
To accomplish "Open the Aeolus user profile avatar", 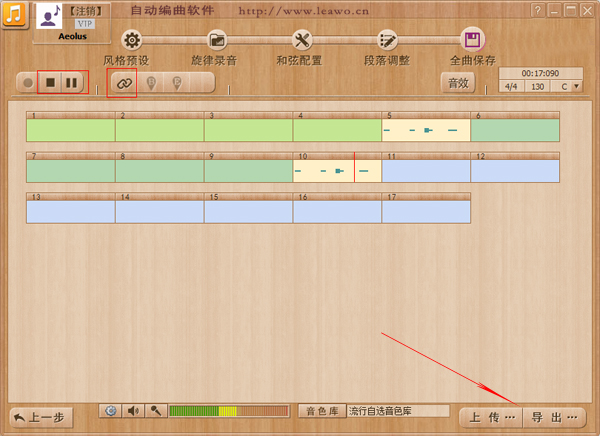I will tap(49, 16).
